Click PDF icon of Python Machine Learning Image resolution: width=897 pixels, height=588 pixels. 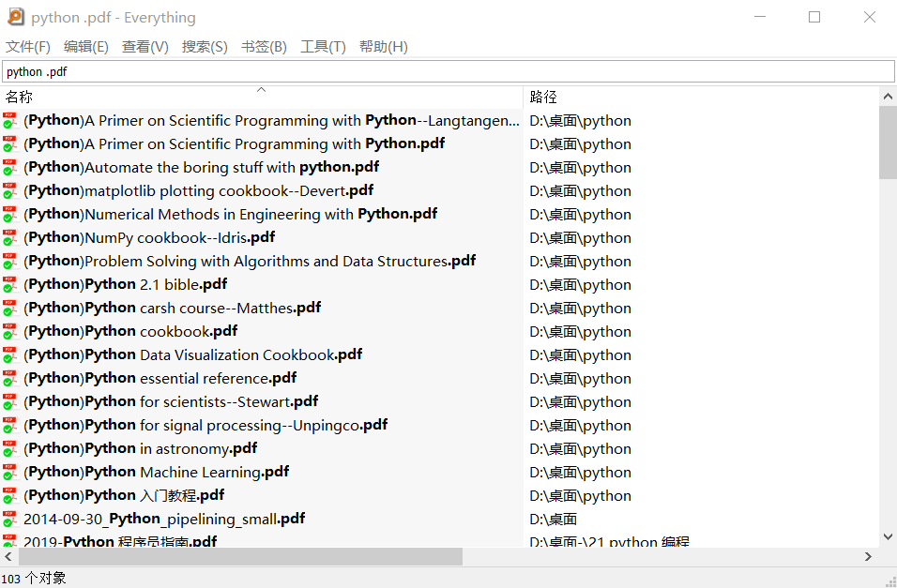point(9,472)
